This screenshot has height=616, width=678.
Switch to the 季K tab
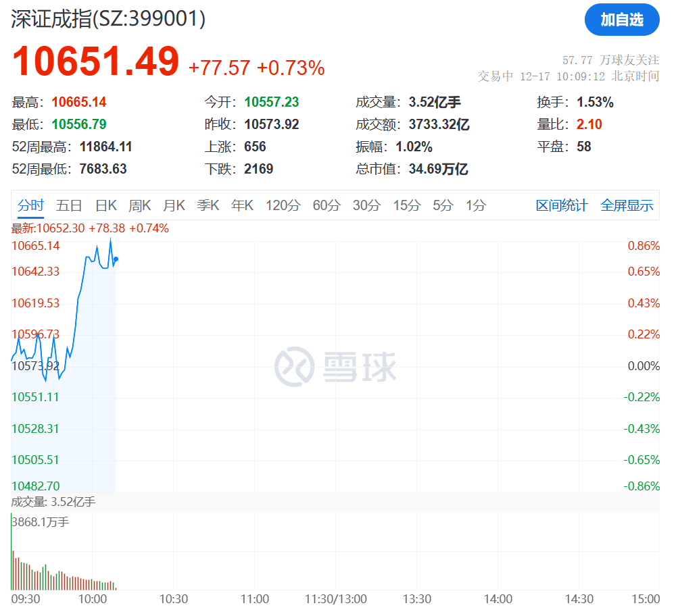208,205
